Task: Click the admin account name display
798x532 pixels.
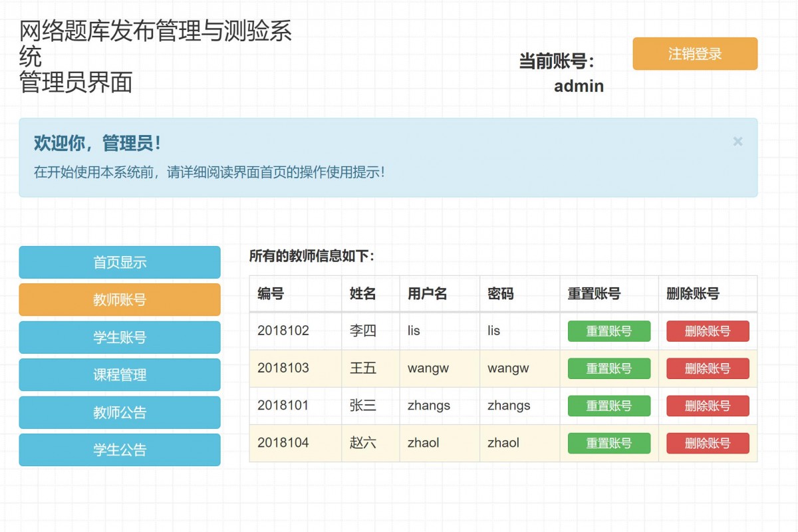Action: pos(579,86)
